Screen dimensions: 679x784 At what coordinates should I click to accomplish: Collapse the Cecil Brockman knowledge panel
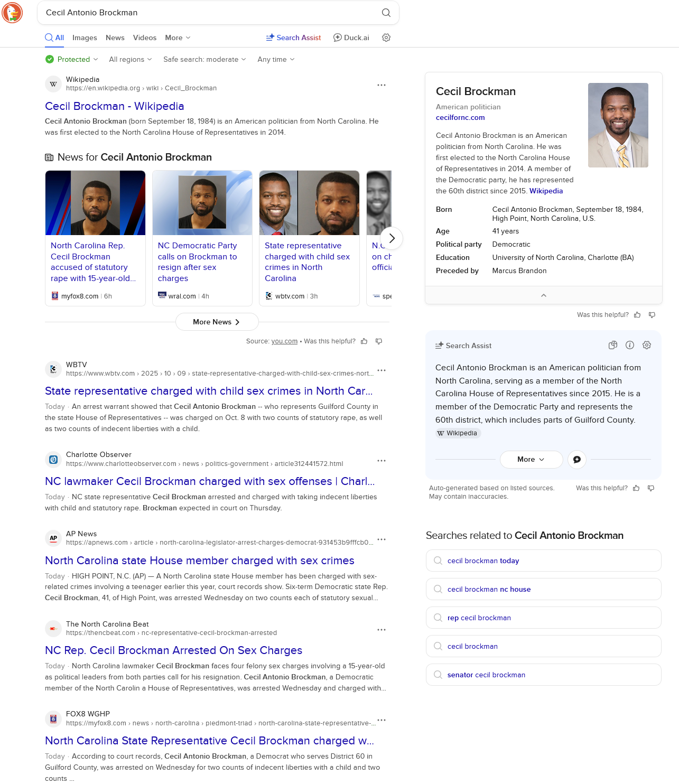pyautogui.click(x=543, y=295)
